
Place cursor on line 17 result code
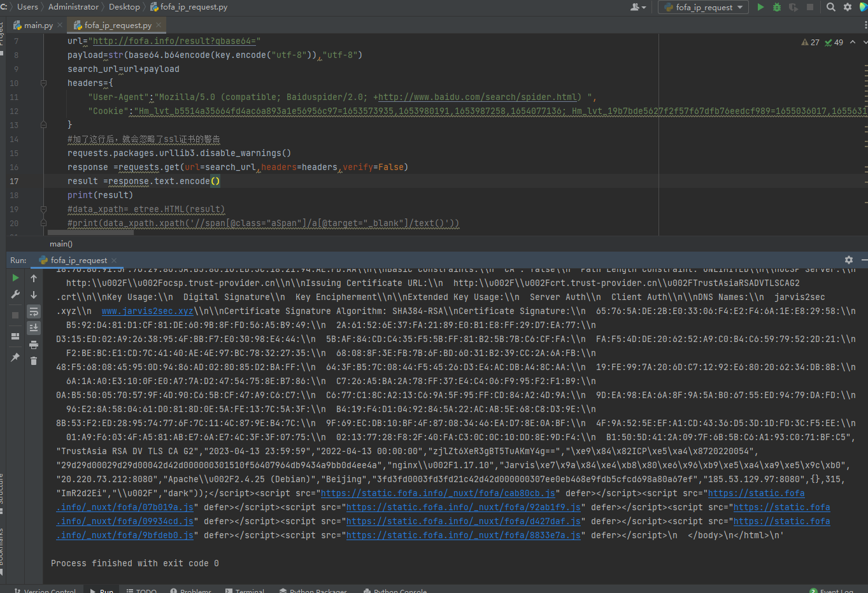(x=143, y=181)
